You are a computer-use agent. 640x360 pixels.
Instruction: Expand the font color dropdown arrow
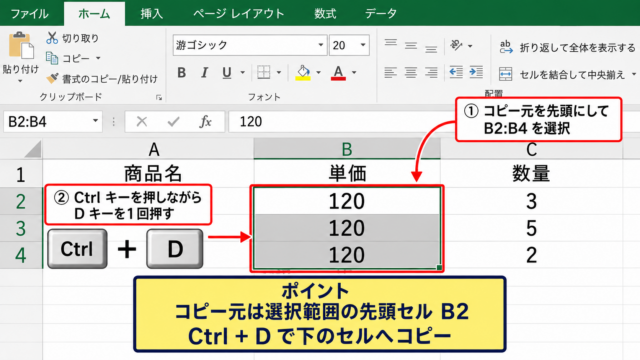pyautogui.click(x=354, y=73)
